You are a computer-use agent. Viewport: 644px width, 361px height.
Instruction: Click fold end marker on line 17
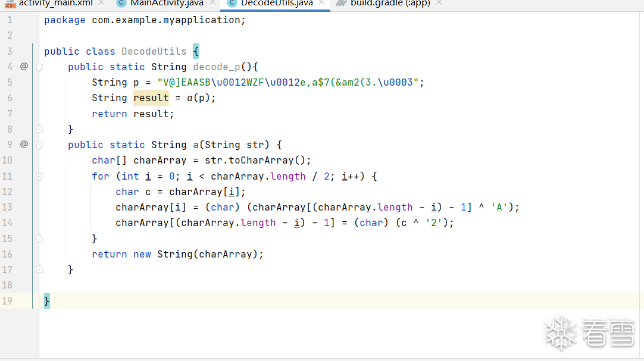(x=39, y=269)
